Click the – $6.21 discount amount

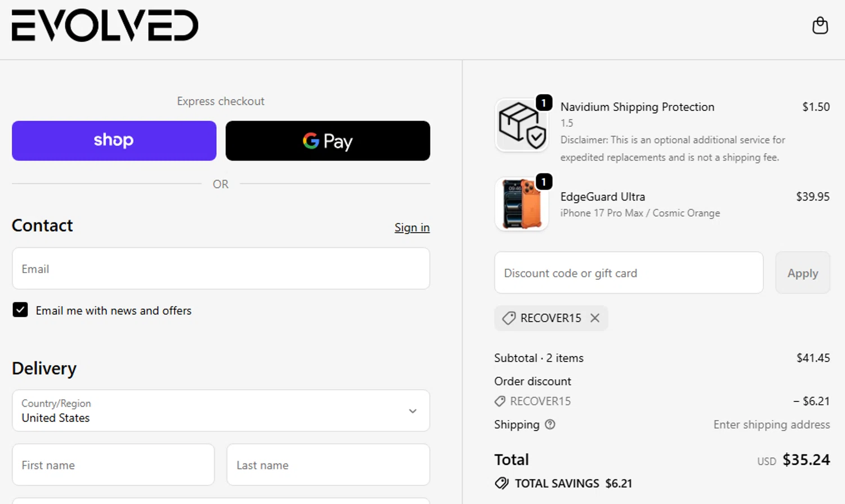point(811,401)
